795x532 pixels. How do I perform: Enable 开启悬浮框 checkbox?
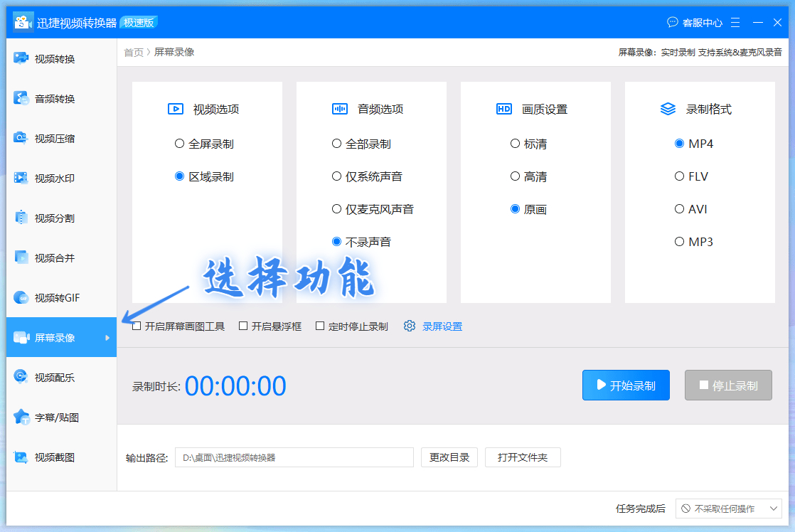[243, 326]
